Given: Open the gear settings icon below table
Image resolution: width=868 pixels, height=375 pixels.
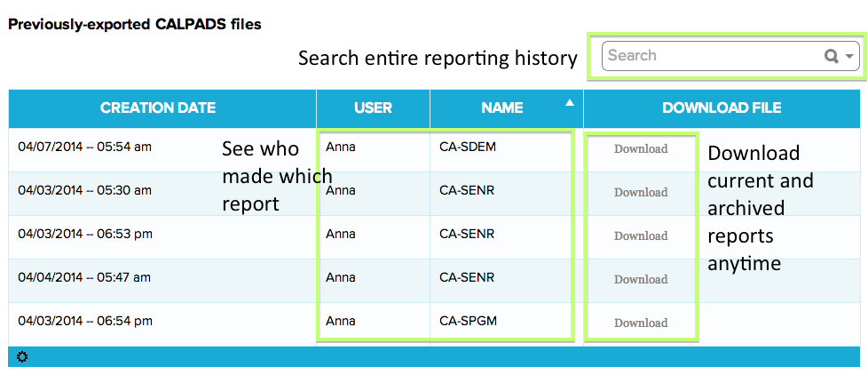Looking at the screenshot, I should coord(21,357).
